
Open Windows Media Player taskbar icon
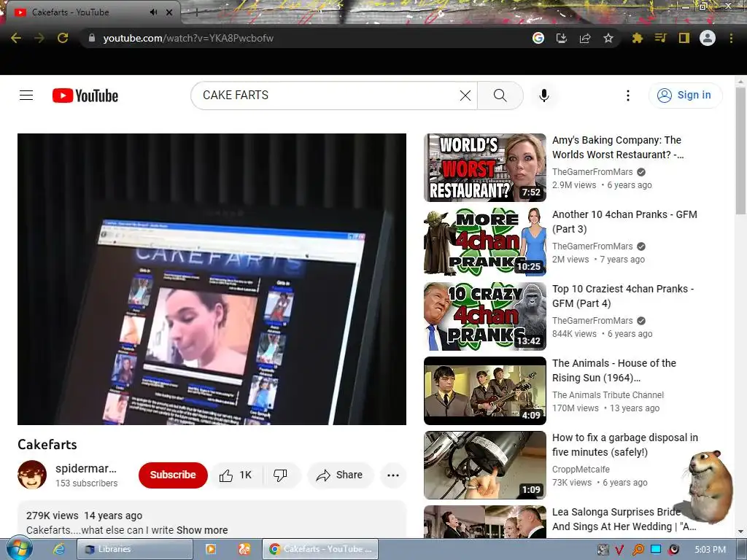pos(210,549)
